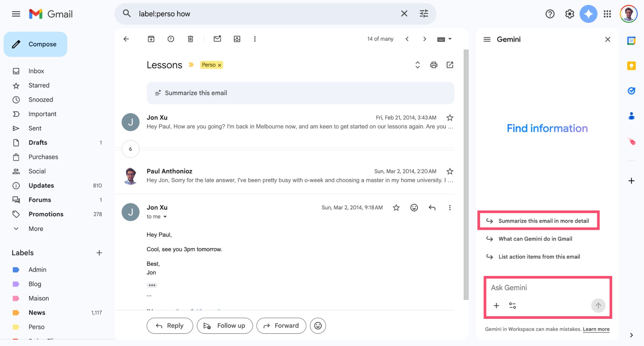Expand the six collapsed messages
The image size is (644, 346).
point(130,149)
